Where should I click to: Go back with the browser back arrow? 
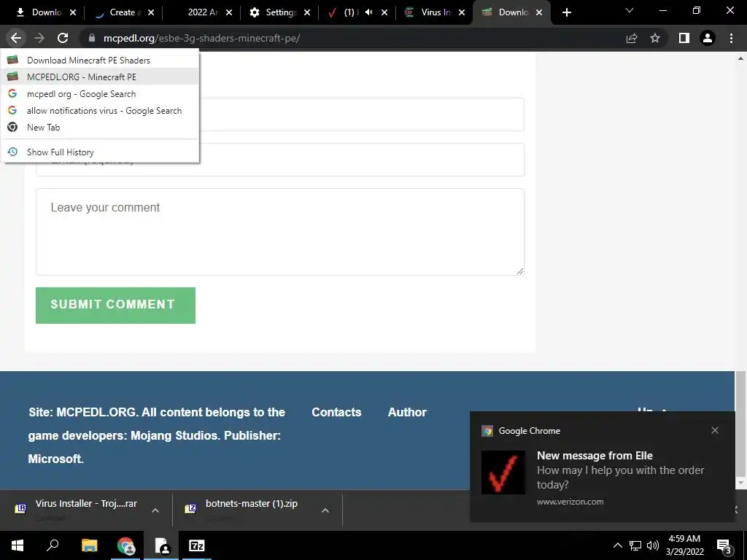tap(16, 38)
